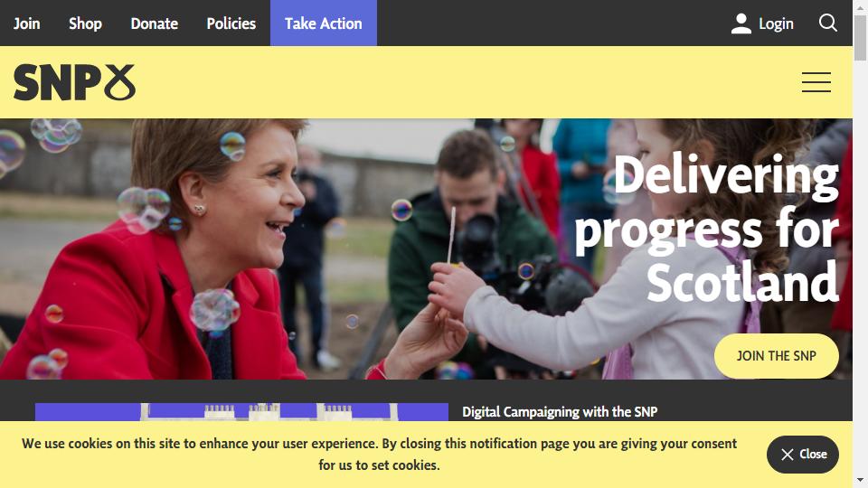The height and width of the screenshot is (488, 868).
Task: Click the JOIN THE SNP button
Action: point(776,356)
